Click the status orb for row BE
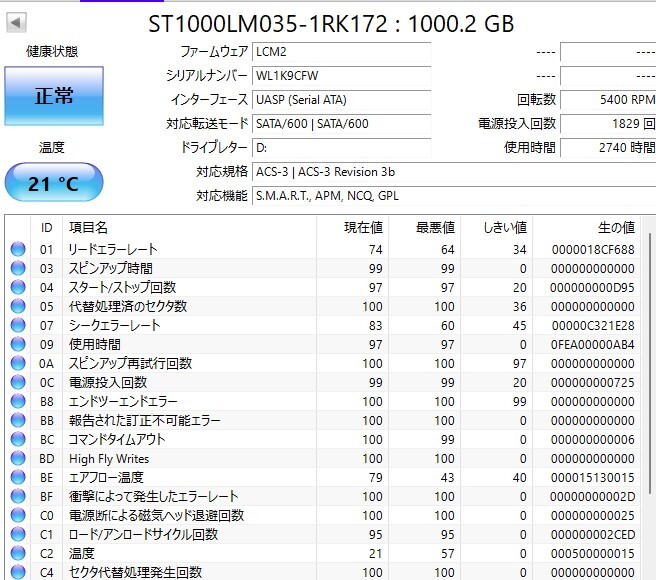The image size is (656, 580). (18, 477)
